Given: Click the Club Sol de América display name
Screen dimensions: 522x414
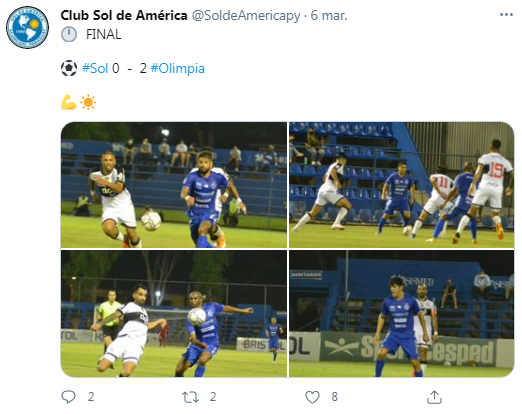Looking at the screenshot, I should point(124,15).
